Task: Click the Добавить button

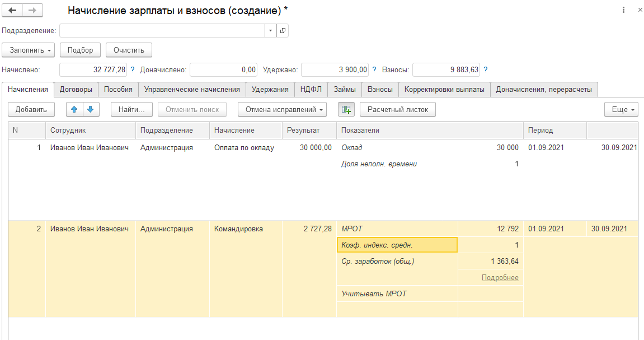Action: coord(31,109)
